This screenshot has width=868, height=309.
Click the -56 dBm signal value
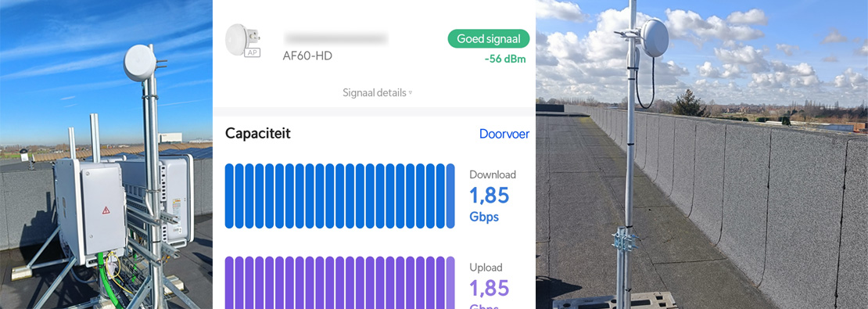[x=505, y=59]
